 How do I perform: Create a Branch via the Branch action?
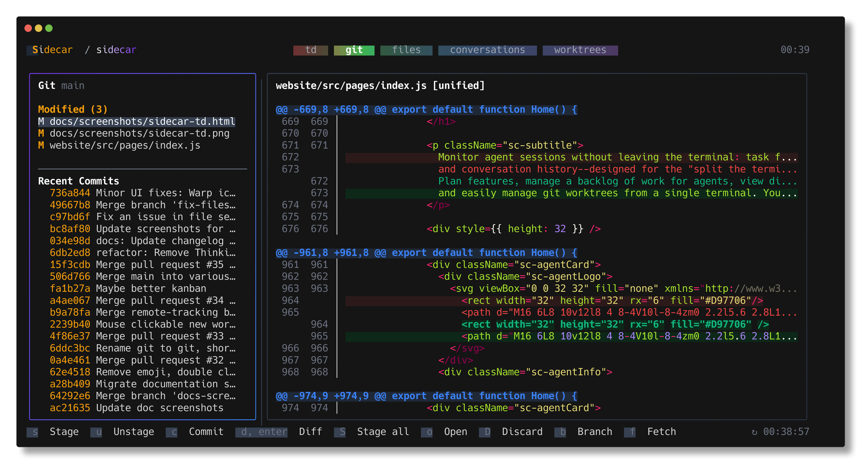(595, 432)
